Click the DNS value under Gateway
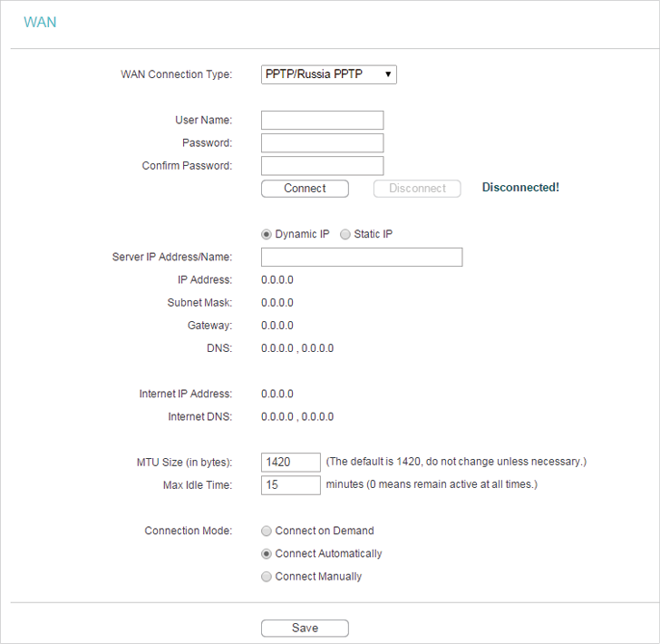The image size is (660, 644). pos(297,348)
